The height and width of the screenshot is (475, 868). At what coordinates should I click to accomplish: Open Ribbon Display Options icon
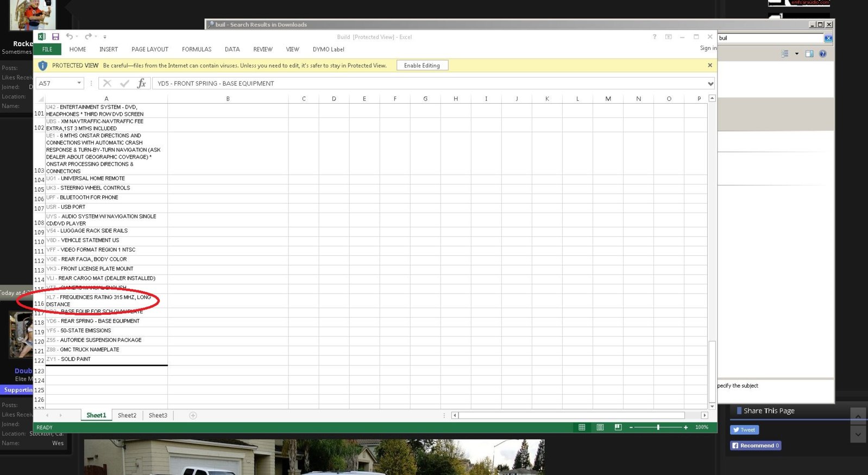(x=669, y=37)
